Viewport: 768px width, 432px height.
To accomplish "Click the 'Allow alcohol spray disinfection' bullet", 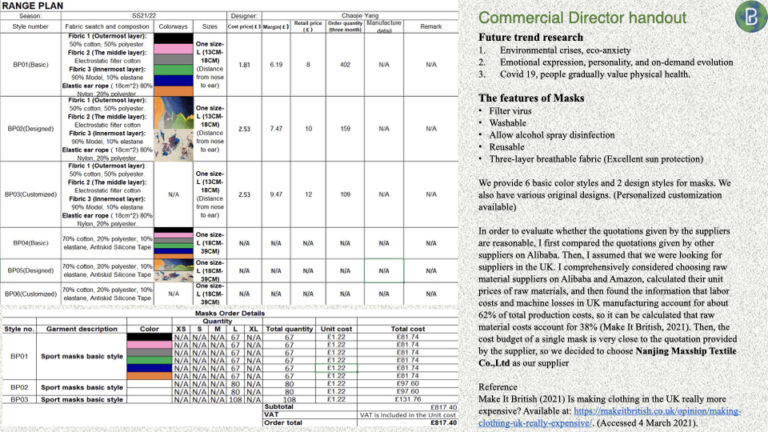I will click(552, 135).
